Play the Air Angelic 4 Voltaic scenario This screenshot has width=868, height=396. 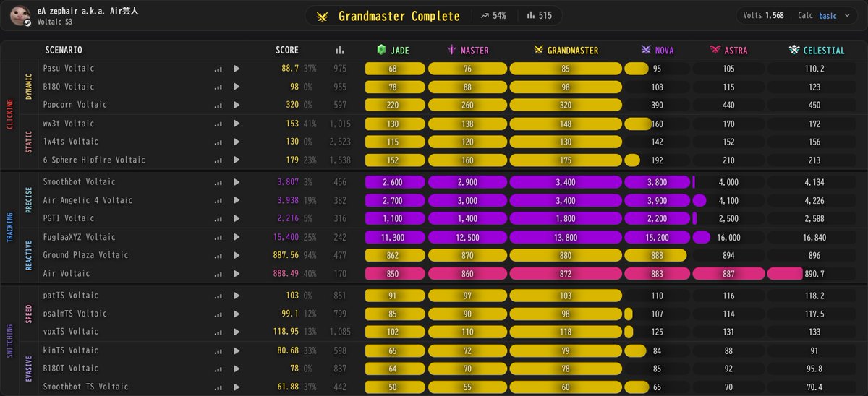click(236, 200)
